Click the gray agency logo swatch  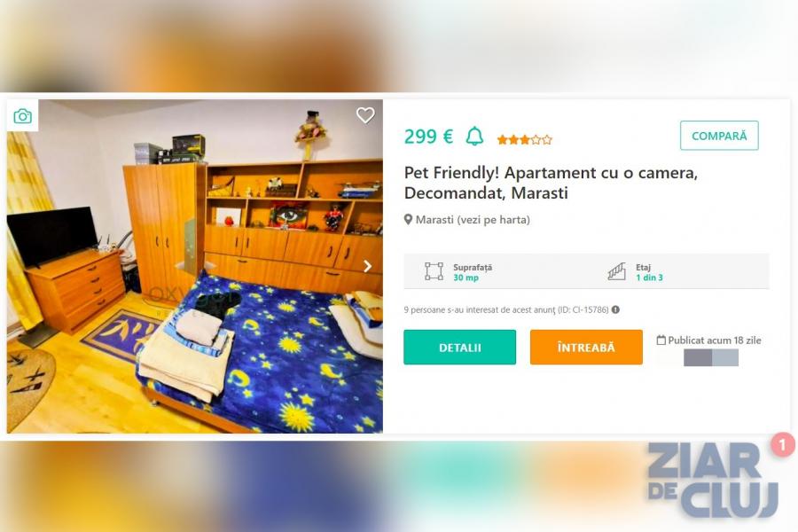(x=711, y=358)
